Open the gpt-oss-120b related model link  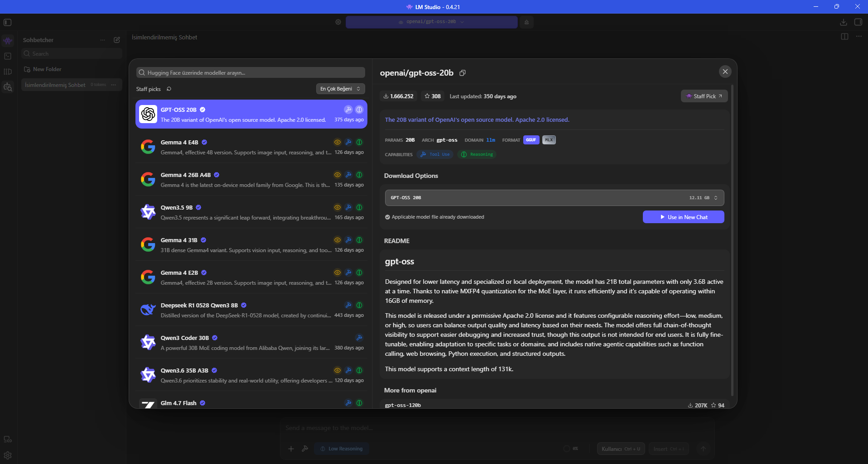click(x=555, y=404)
